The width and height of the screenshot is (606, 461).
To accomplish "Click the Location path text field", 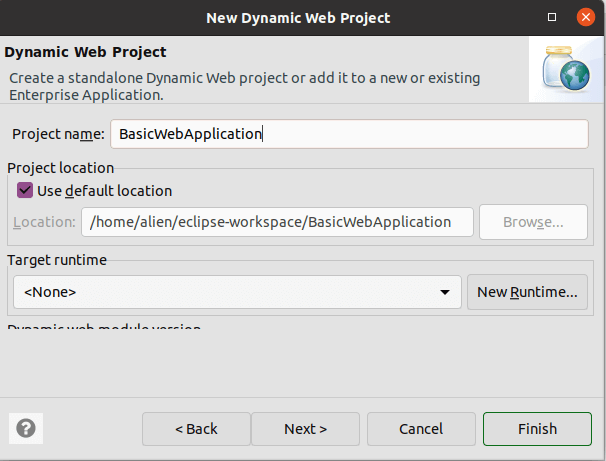I will coord(277,222).
